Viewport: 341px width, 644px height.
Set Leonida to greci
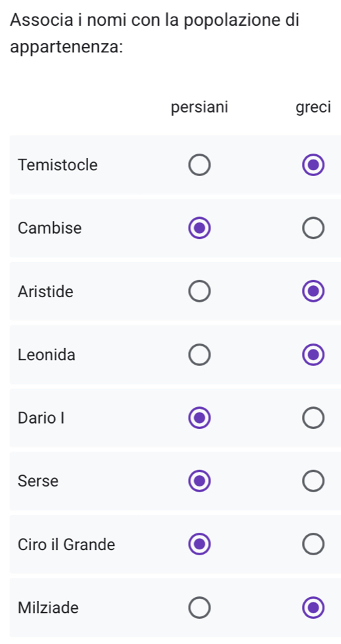(313, 355)
